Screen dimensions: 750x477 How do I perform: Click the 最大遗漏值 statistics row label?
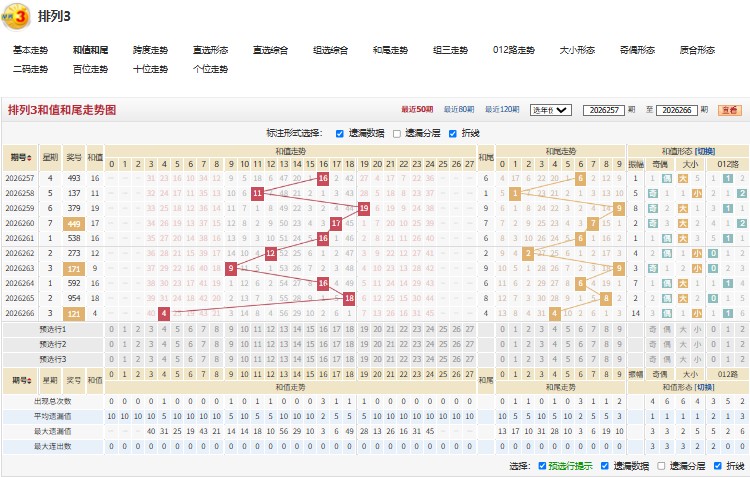click(53, 431)
